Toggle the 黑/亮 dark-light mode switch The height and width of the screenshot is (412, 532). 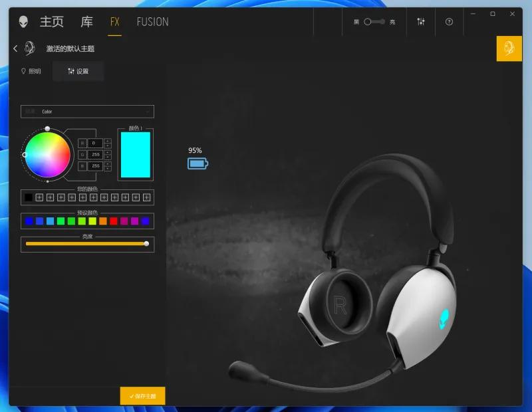374,21
